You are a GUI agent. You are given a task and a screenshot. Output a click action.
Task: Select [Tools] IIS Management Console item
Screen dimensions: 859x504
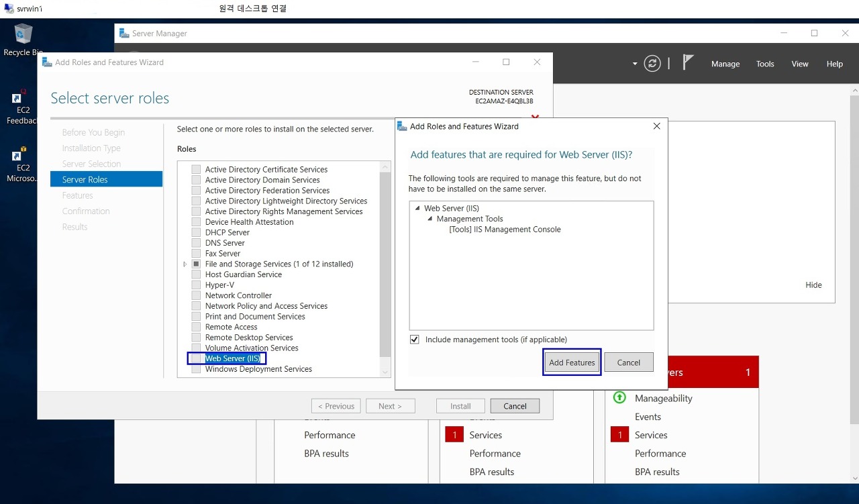[x=505, y=230]
